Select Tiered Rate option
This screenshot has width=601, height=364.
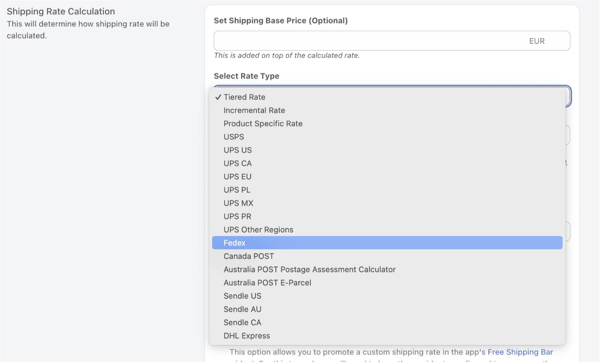coord(387,97)
